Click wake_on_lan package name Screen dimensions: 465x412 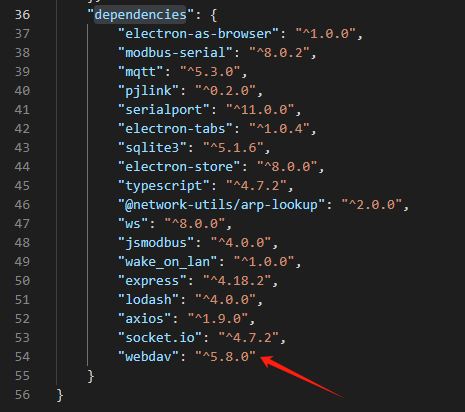(167, 262)
